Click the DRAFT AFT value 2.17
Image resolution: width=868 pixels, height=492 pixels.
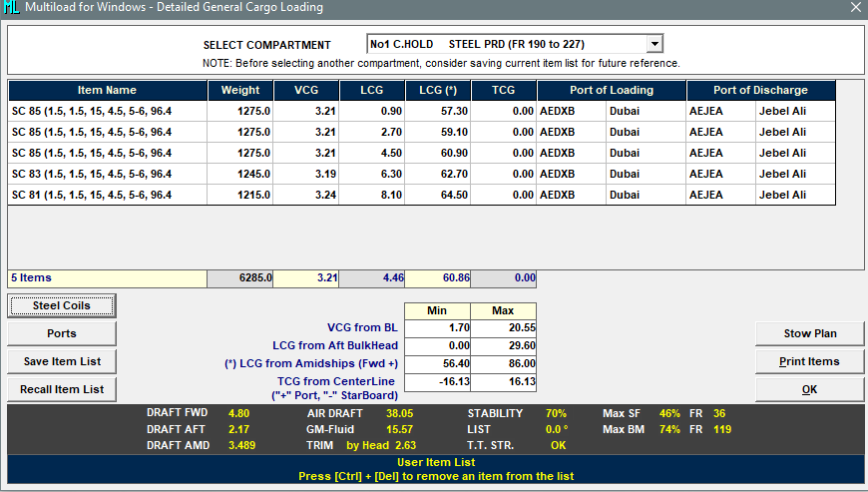click(x=239, y=429)
